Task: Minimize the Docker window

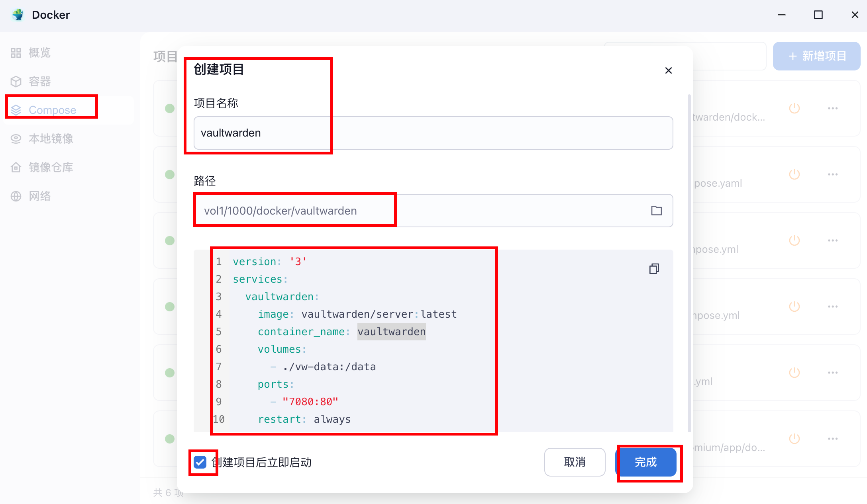Action: 782,15
